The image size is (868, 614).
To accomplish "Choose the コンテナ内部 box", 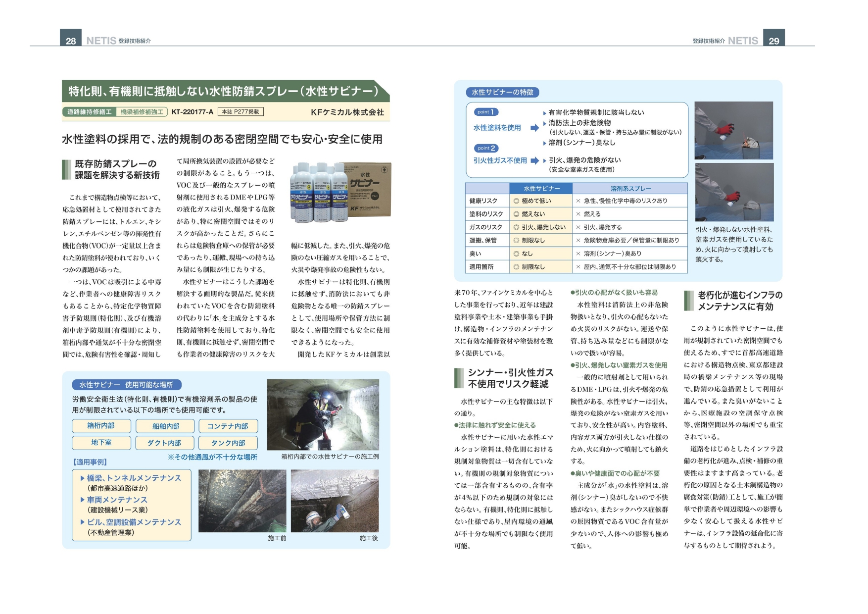I will click(228, 426).
